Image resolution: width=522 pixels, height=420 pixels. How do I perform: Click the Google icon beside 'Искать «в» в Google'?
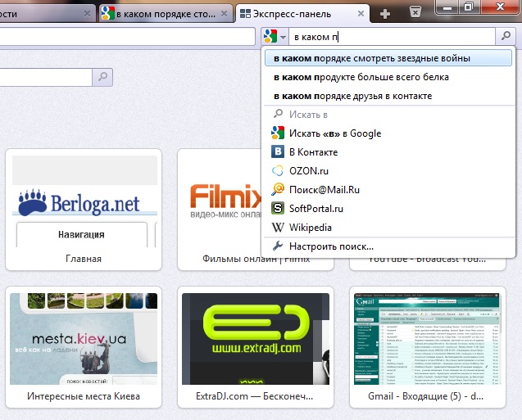click(278, 133)
